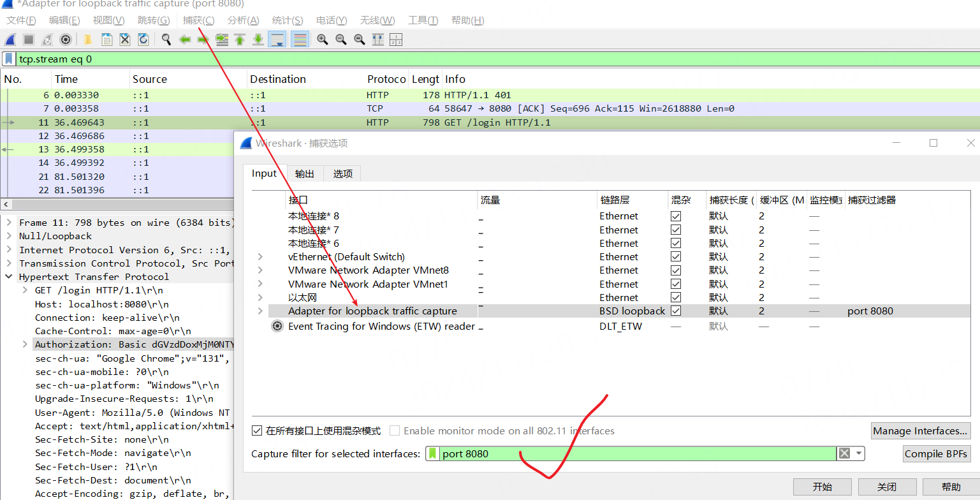Open the 分析(A) menu
The image size is (980, 500).
[x=243, y=20]
